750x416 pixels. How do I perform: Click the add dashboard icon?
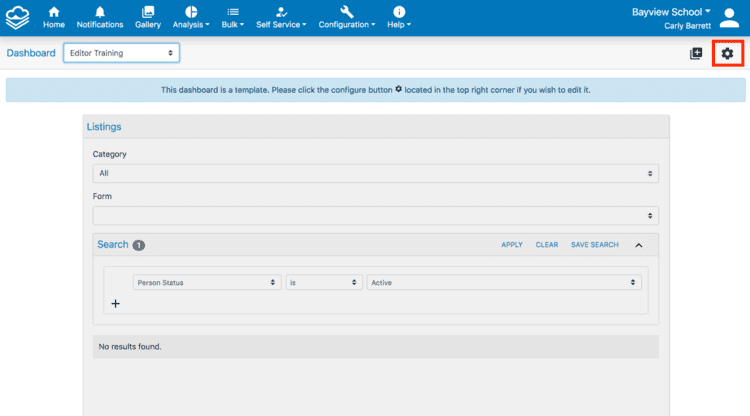click(696, 54)
